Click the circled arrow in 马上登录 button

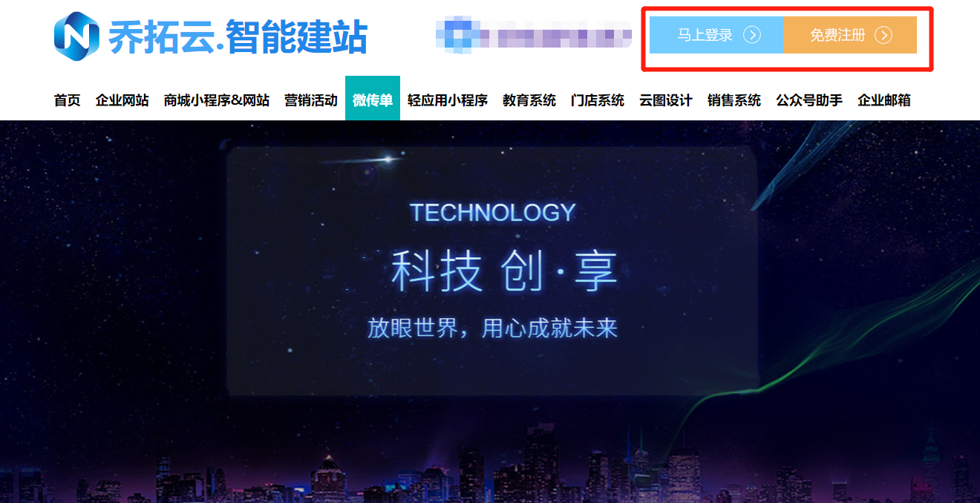pyautogui.click(x=752, y=35)
